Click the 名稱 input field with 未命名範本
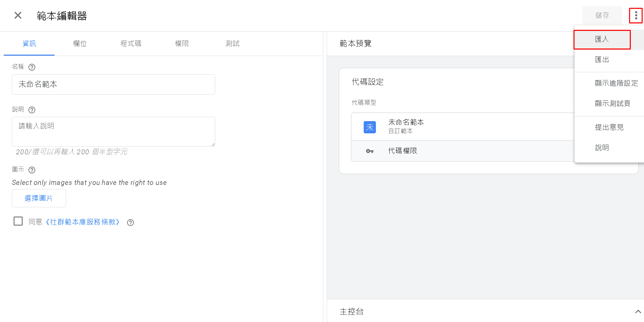This screenshot has width=644, height=322. 114,84
